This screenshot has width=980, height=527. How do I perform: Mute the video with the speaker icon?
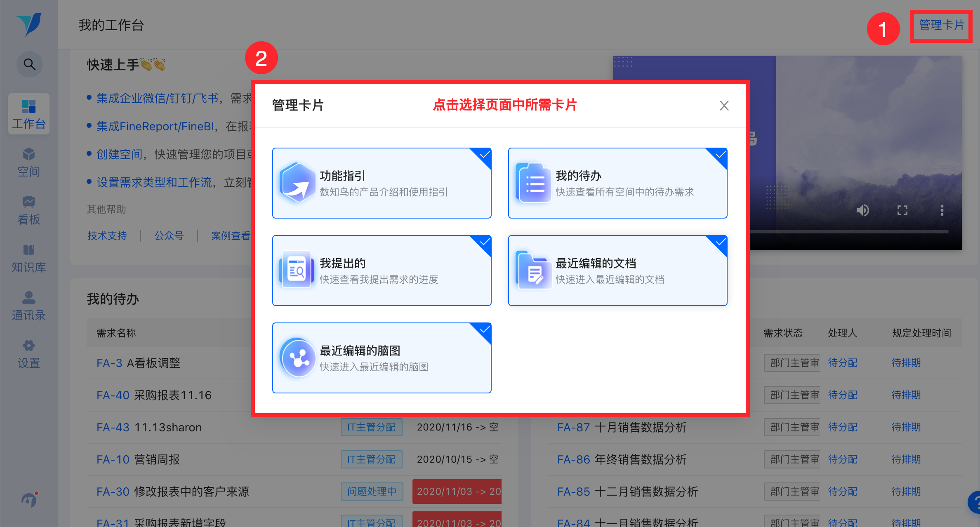click(862, 210)
